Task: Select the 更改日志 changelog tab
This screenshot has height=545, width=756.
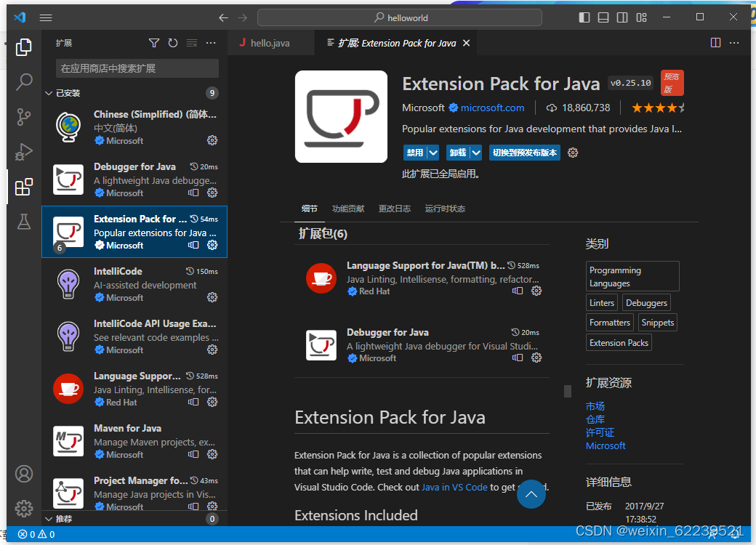Action: [x=395, y=209]
